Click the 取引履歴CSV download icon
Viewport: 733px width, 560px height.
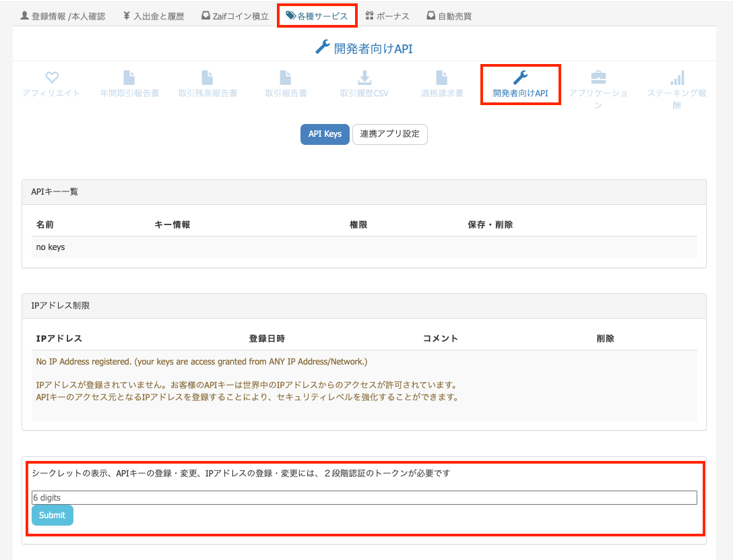pyautogui.click(x=364, y=78)
